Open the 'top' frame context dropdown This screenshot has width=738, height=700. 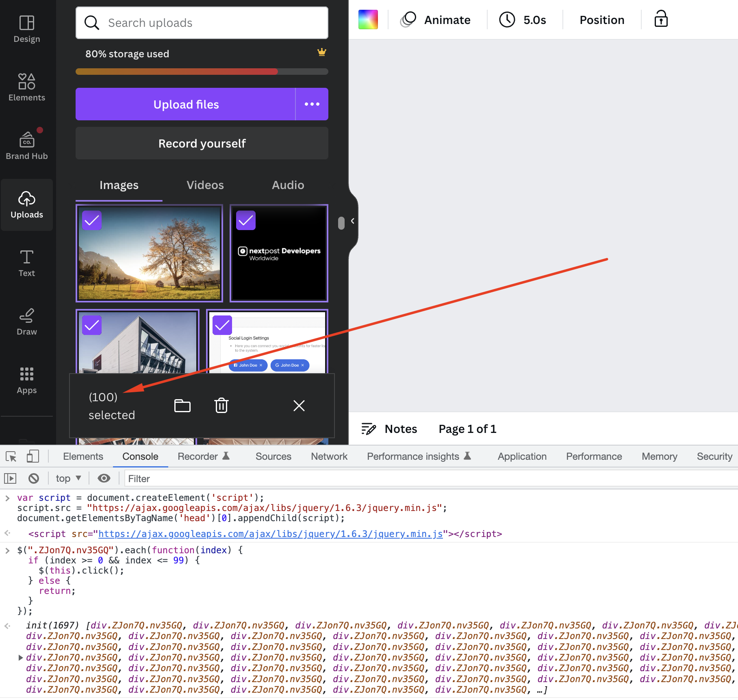pos(67,478)
